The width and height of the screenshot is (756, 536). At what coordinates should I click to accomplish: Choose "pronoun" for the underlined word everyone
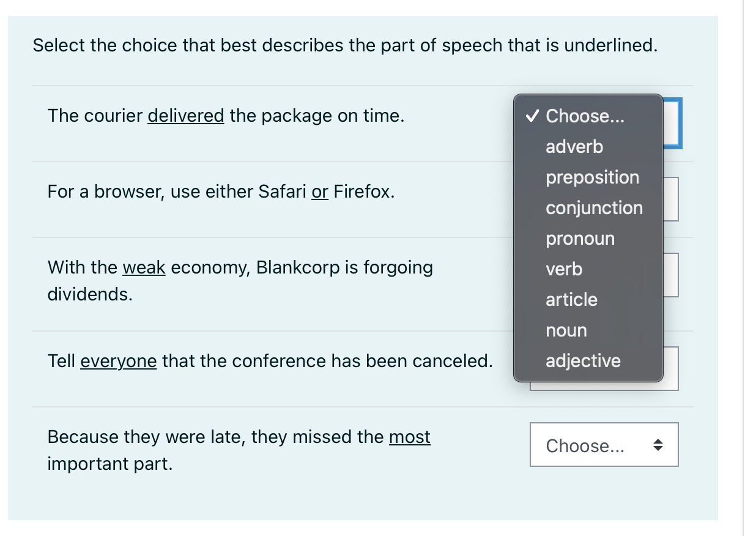coord(580,238)
